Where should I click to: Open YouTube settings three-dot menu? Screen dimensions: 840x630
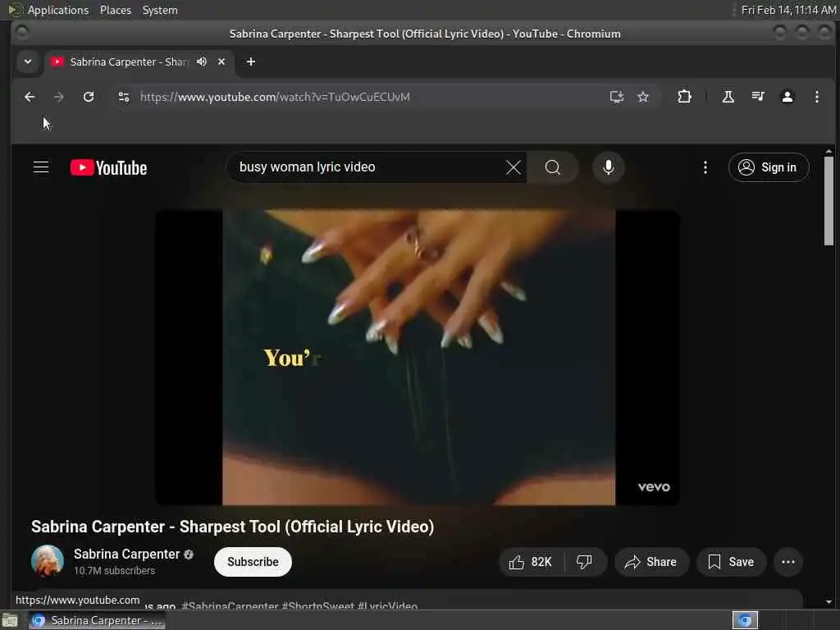coord(705,167)
